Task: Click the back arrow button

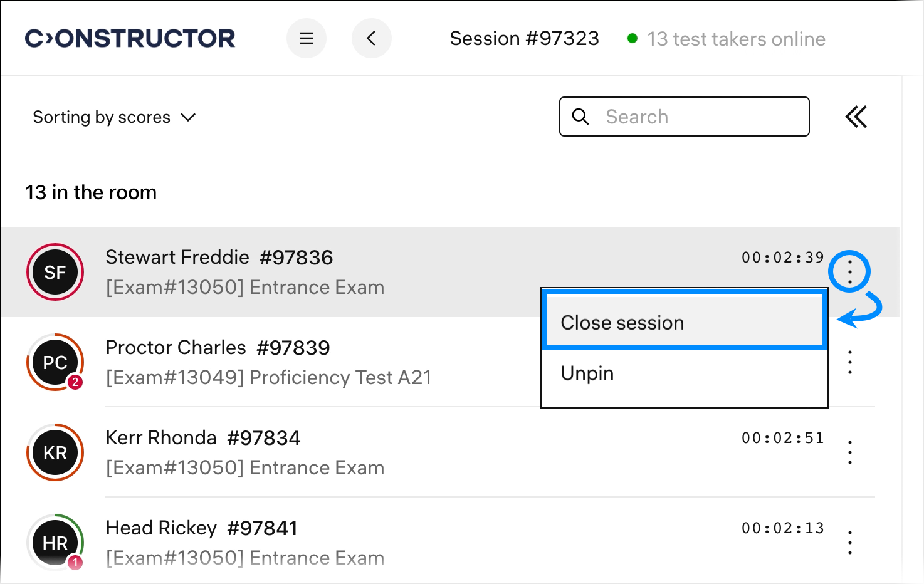Action: click(x=372, y=39)
